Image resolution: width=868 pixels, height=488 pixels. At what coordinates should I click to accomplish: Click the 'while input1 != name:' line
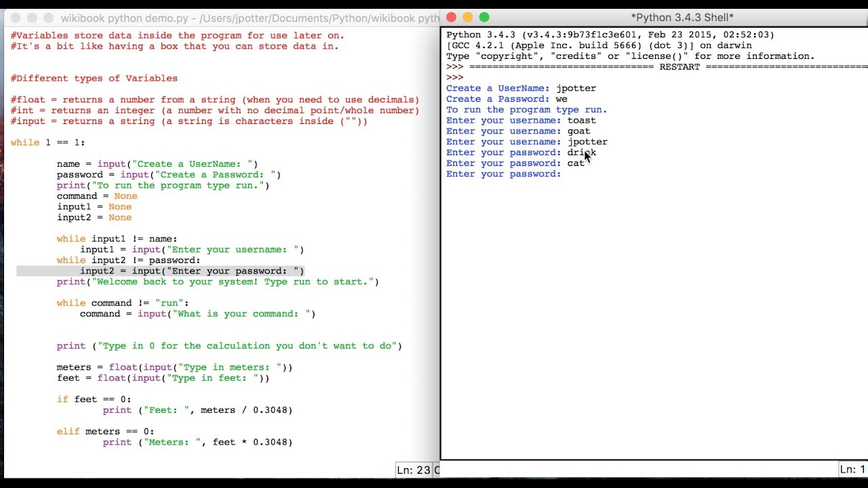click(x=117, y=239)
